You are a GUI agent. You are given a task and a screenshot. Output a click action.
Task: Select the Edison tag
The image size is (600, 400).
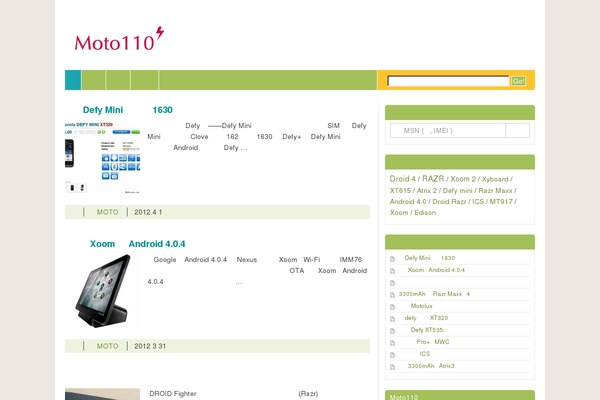coord(425,213)
